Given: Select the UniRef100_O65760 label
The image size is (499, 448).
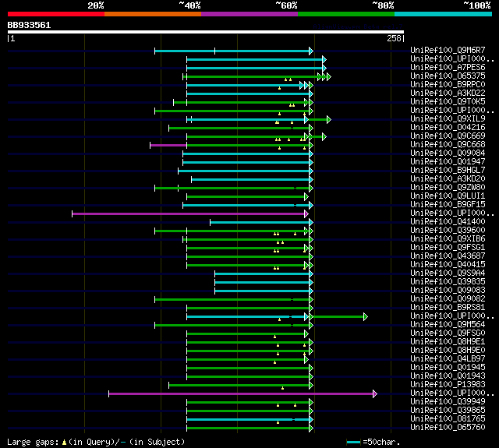Looking at the screenshot, I should (448, 428).
